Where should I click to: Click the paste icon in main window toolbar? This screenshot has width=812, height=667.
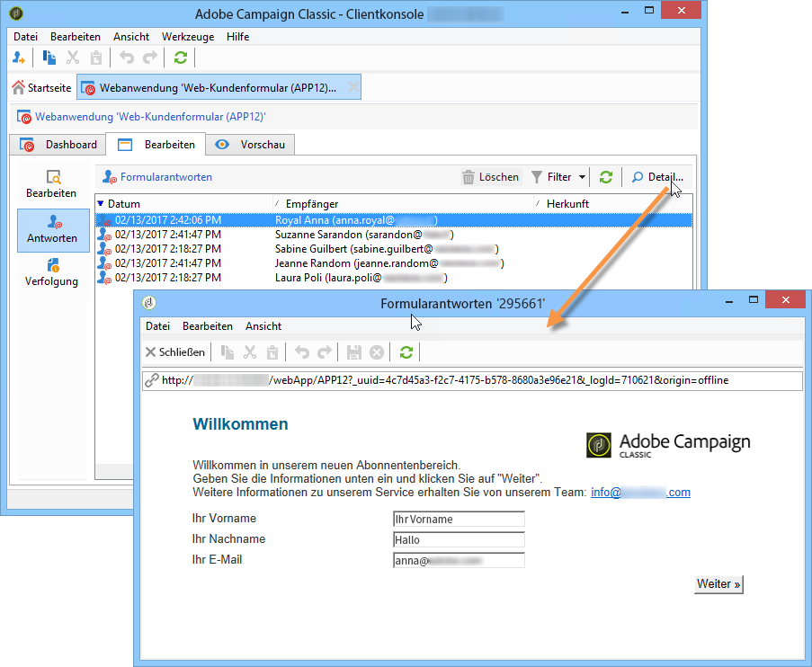click(96, 58)
